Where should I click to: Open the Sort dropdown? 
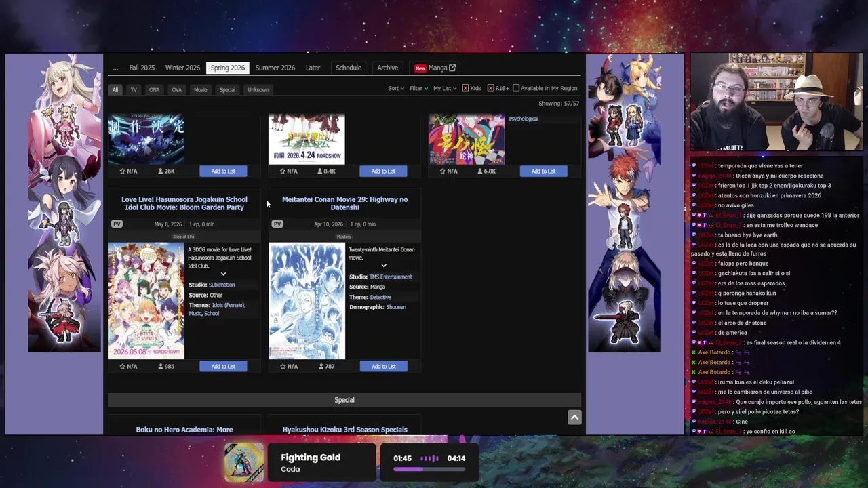pyautogui.click(x=396, y=88)
